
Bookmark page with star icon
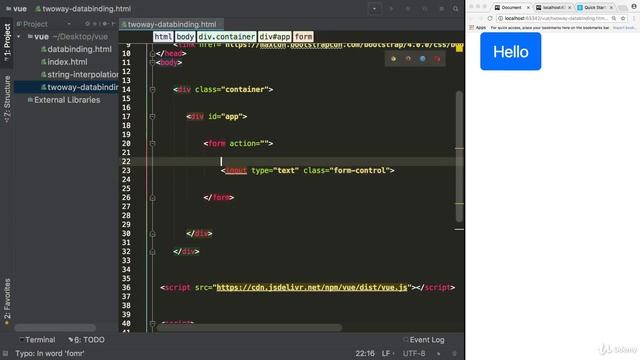click(623, 18)
